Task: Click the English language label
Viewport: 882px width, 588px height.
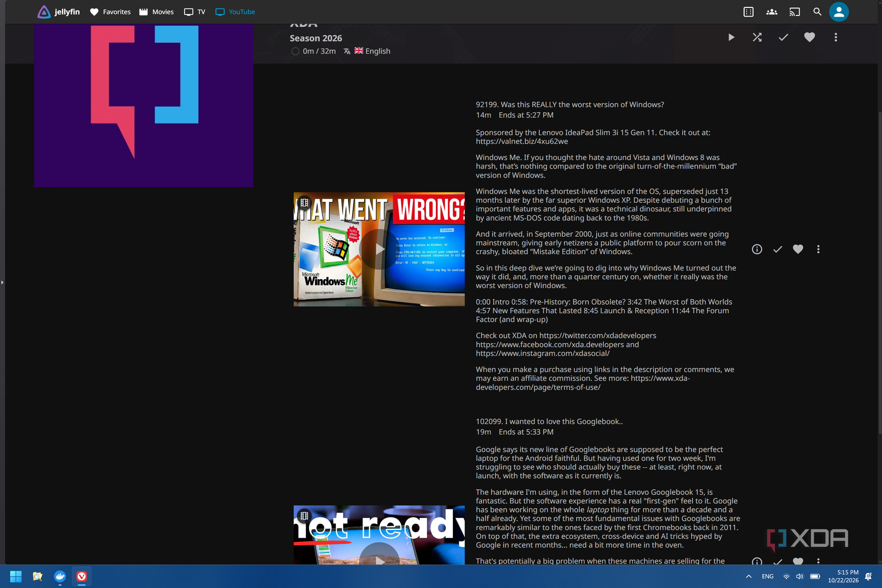Action: (x=378, y=51)
